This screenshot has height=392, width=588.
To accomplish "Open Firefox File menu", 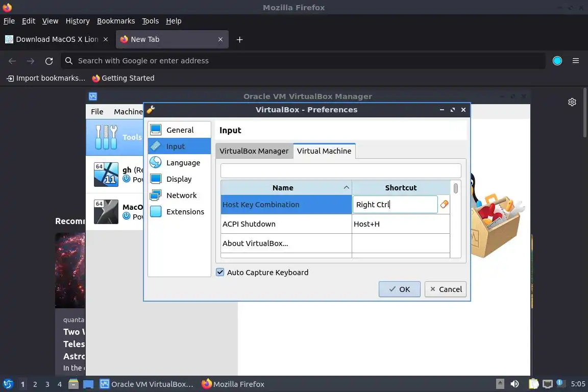I will [9, 21].
